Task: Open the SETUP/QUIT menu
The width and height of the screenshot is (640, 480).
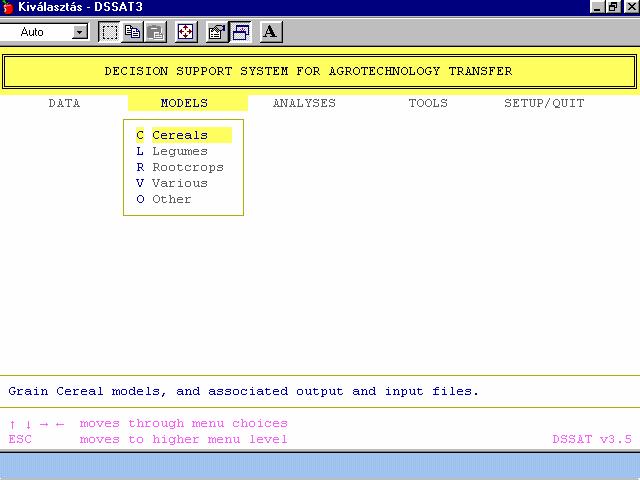Action: (544, 103)
